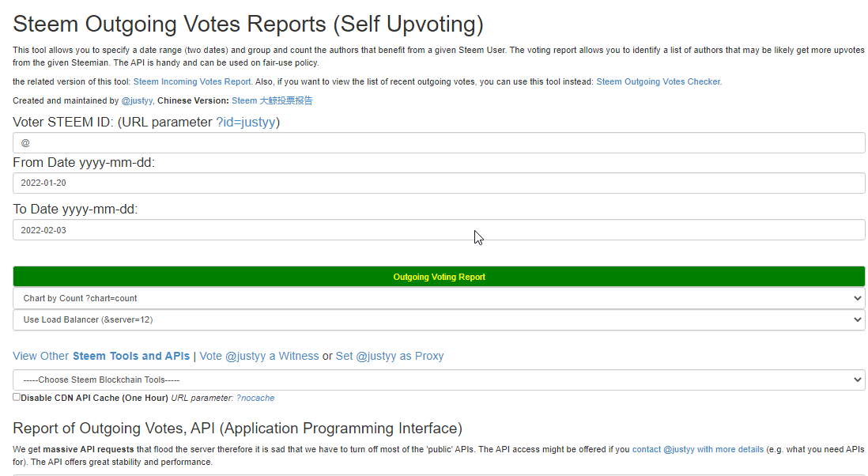The height and width of the screenshot is (476, 868).
Task: Open the Chinese version link Steem 大鲸投票报告
Action: [x=272, y=100]
